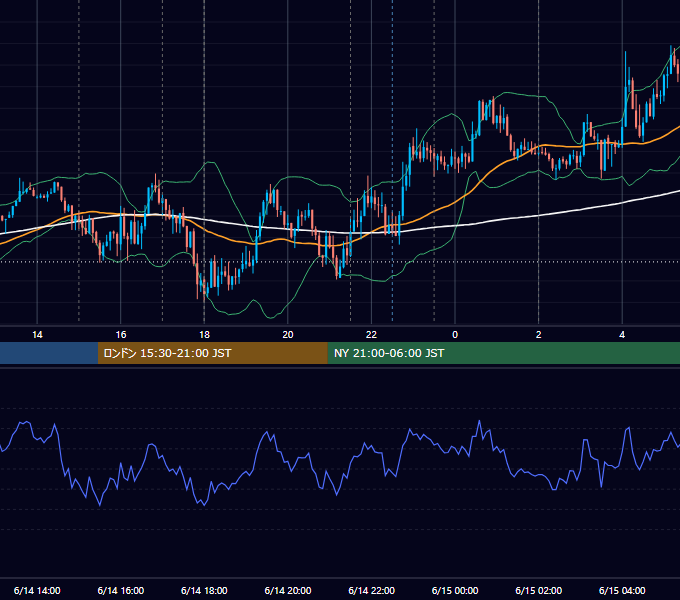This screenshot has width=680, height=600.
Task: Click the 16 hour label on price chart axis
Action: coord(121,335)
